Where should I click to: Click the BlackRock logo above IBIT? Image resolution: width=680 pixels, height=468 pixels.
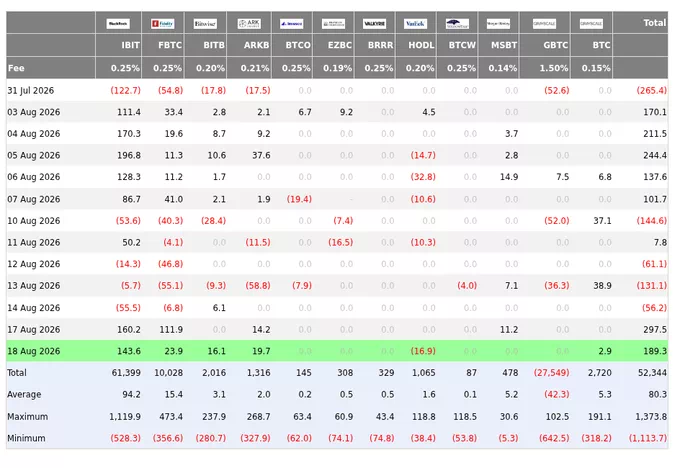[118, 23]
